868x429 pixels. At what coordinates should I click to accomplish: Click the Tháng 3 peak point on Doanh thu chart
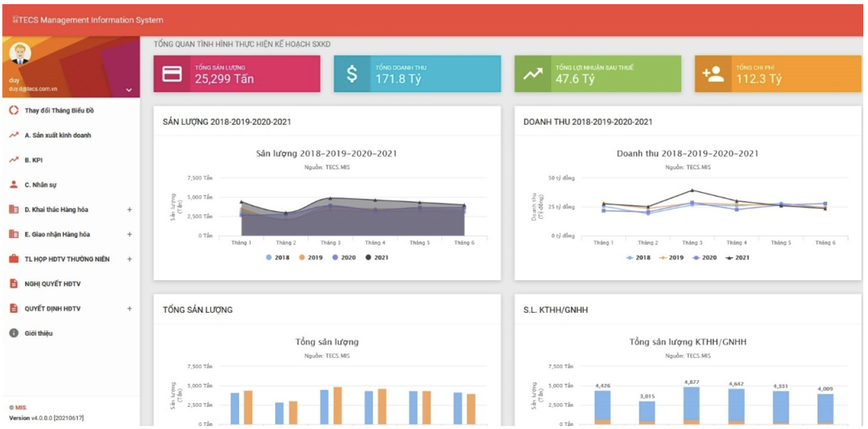click(x=692, y=190)
